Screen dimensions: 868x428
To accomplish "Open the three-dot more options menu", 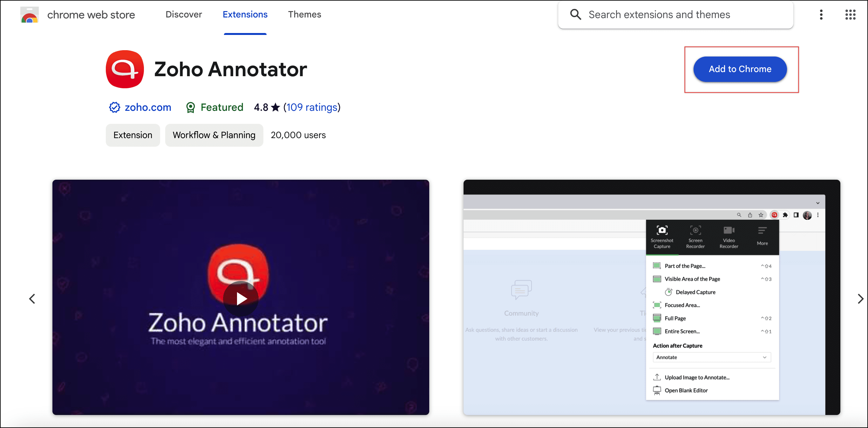I will (821, 15).
